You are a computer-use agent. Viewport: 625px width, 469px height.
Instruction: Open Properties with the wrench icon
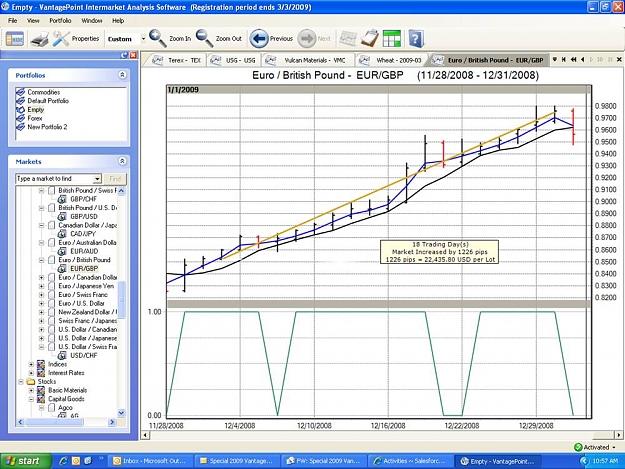tap(61, 39)
